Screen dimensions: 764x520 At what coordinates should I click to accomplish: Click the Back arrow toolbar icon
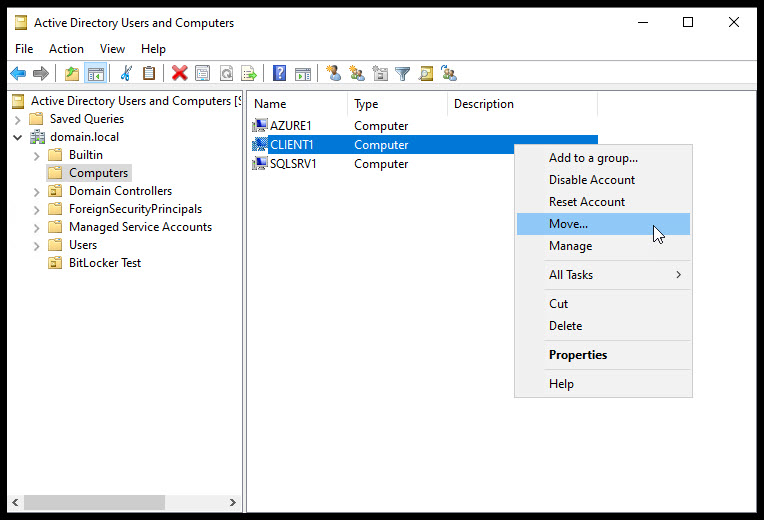18,74
